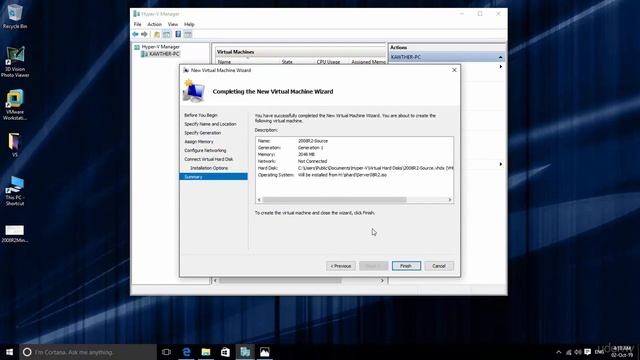Go to Installation Options wizard step
This screenshot has height=360, width=640.
(x=209, y=168)
